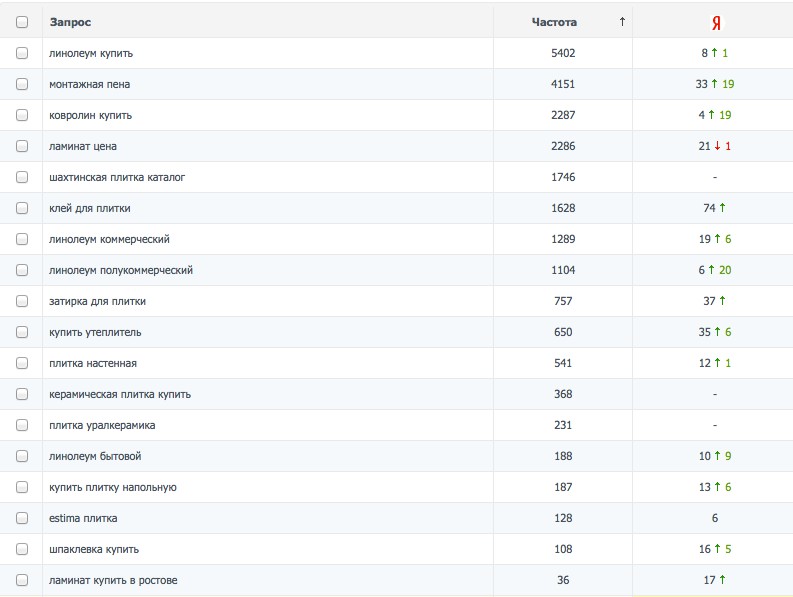Click position 21 with red down arrow
Image resolution: width=793 pixels, height=597 pixels.
(x=715, y=146)
